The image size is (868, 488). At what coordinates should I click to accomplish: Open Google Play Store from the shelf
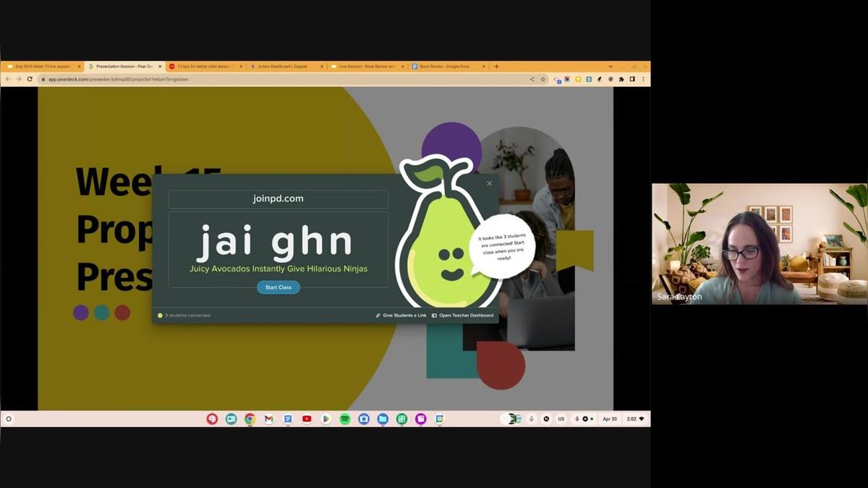326,418
